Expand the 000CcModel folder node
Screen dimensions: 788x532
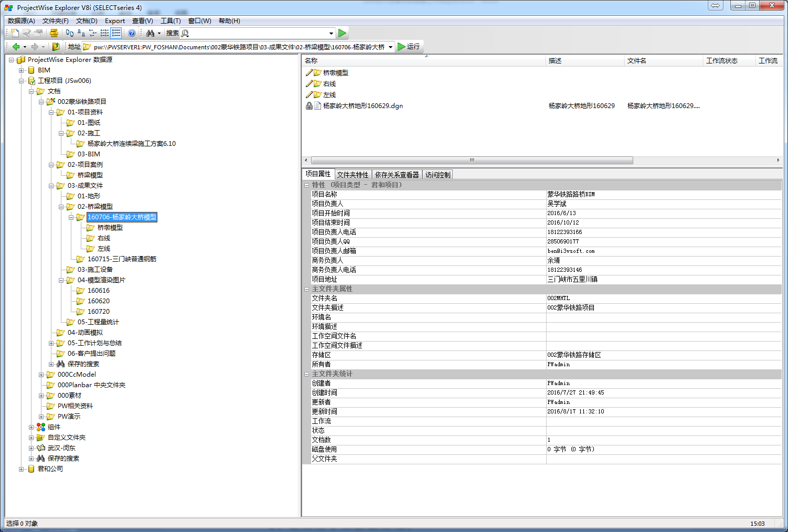point(41,375)
